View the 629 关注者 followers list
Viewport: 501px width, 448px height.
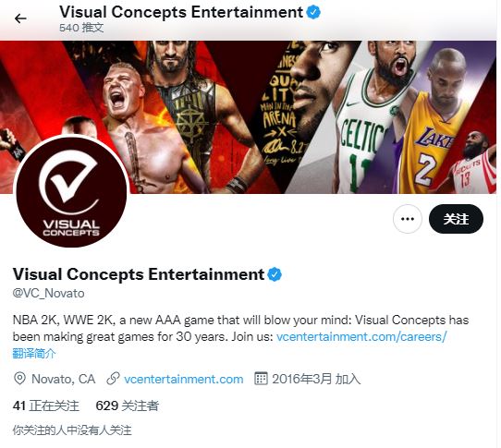coord(128,406)
